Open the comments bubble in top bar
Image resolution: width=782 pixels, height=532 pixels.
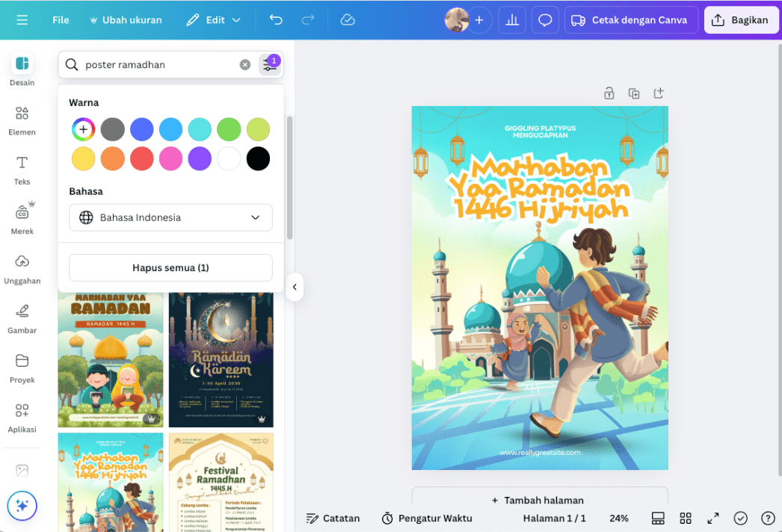[x=545, y=19]
